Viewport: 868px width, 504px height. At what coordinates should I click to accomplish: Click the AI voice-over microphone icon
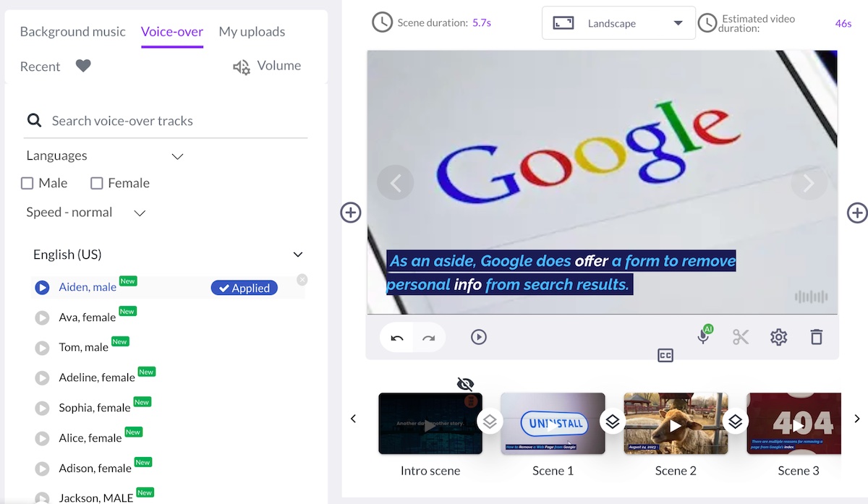tap(703, 336)
